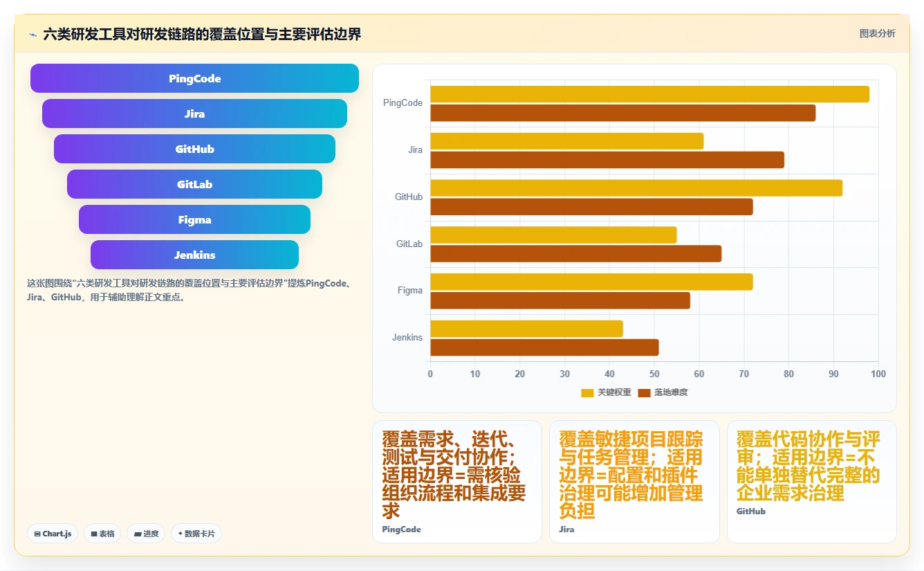924x571 pixels.
Task: Select the GitHub funnel bar
Action: [194, 149]
